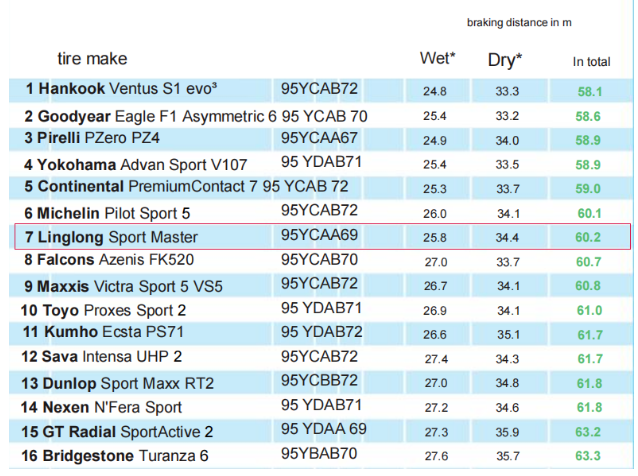Select the Nexen N'Fera Sport row

point(321,407)
